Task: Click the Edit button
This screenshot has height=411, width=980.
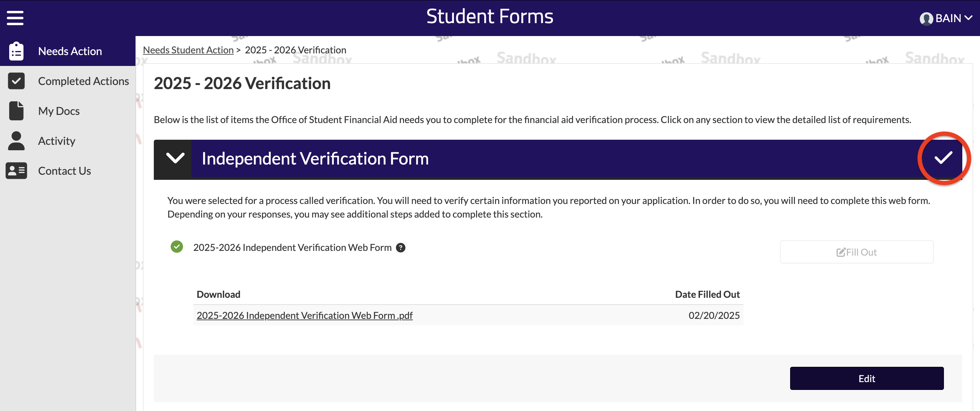Action: click(867, 378)
